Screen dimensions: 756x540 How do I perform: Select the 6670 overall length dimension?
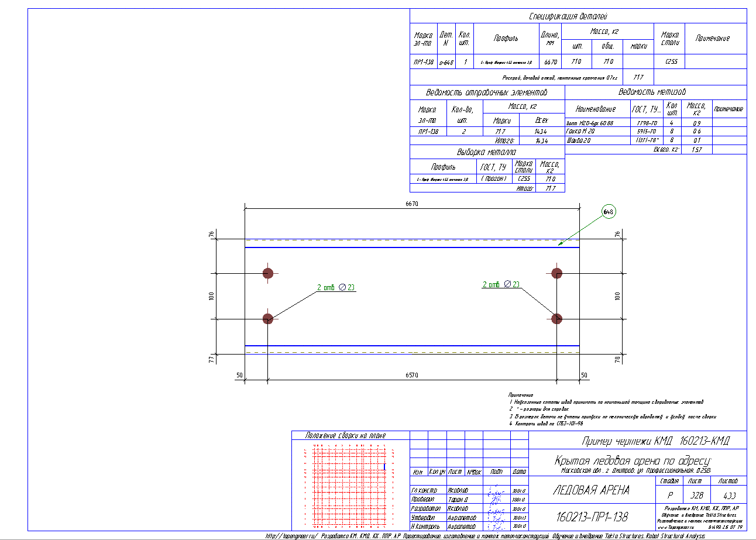(412, 203)
